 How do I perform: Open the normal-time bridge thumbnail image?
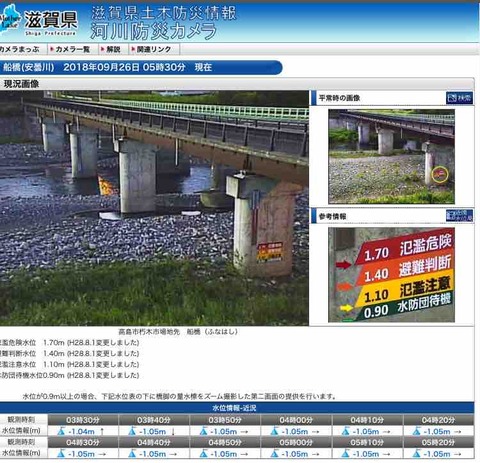[x=391, y=156]
